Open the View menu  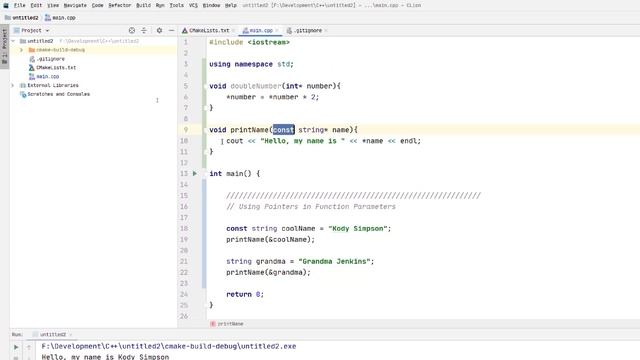click(x=53, y=5)
